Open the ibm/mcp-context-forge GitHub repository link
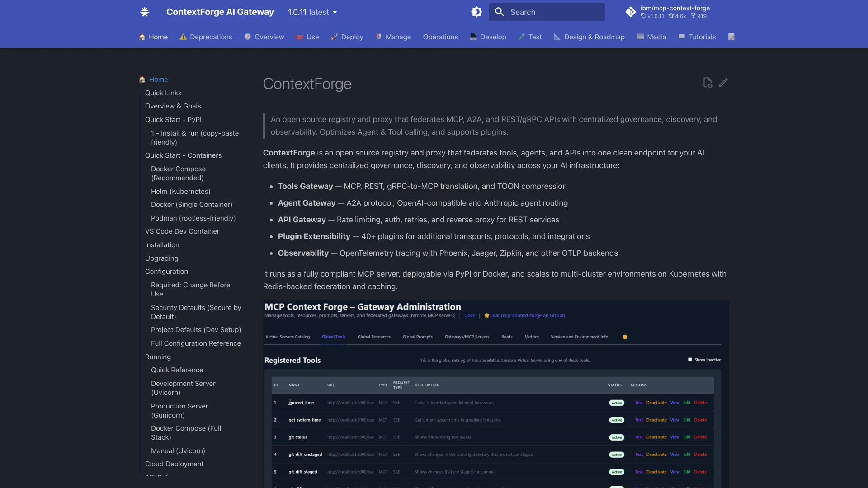This screenshot has width=868, height=488. pyautogui.click(x=668, y=12)
